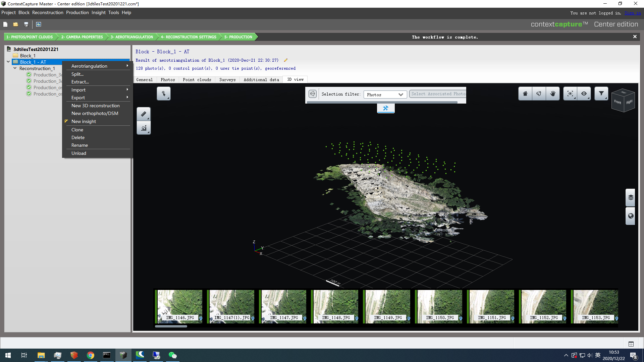
Task: Switch to the Additional data tab
Action: click(x=261, y=79)
